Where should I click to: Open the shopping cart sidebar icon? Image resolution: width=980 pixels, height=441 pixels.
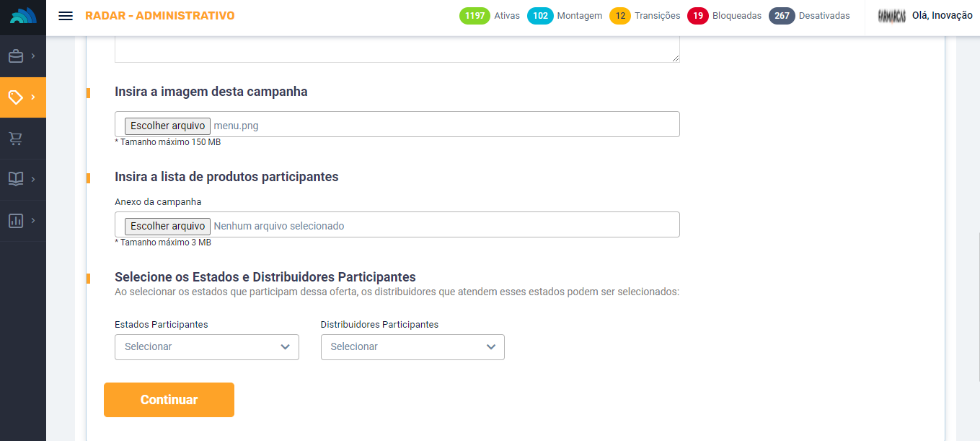[16, 139]
